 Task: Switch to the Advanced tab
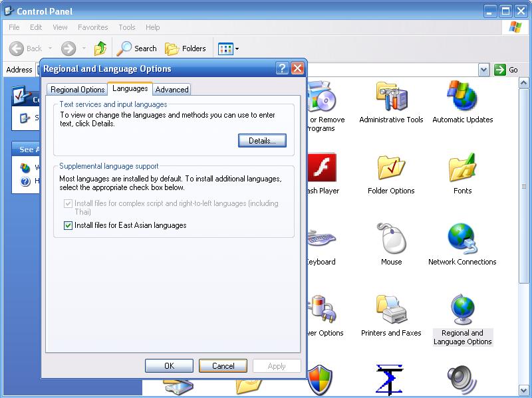click(172, 90)
